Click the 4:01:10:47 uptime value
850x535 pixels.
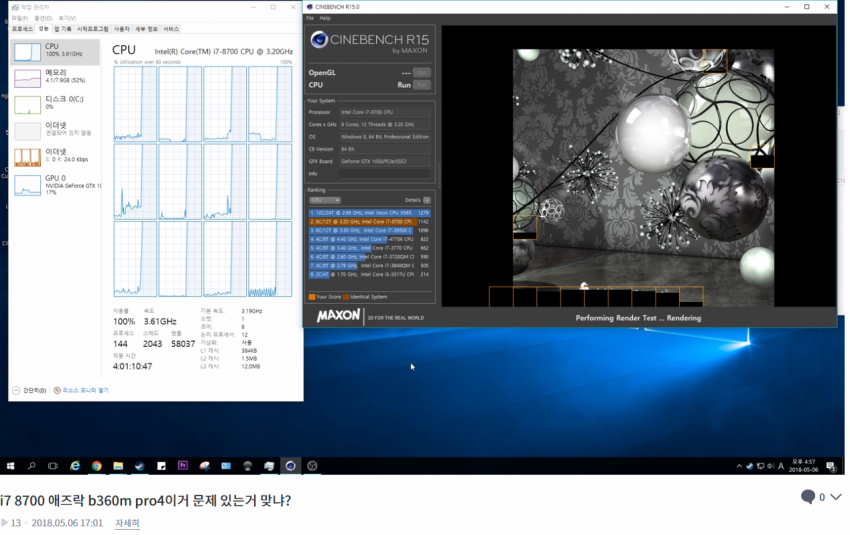[x=132, y=366]
